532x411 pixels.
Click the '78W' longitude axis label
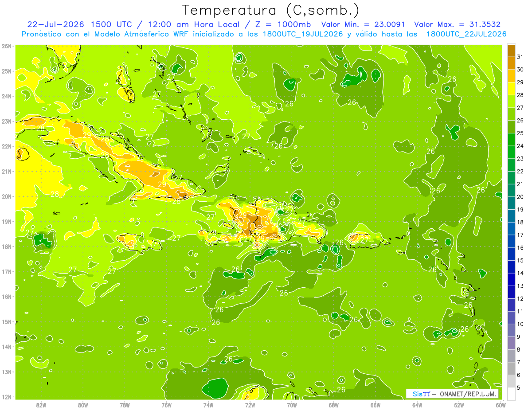(x=125, y=405)
